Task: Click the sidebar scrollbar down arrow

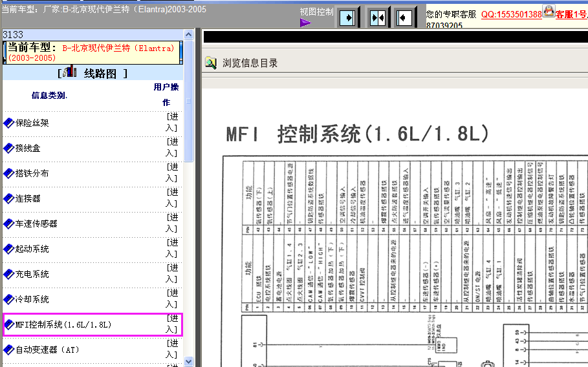Action: [189, 361]
